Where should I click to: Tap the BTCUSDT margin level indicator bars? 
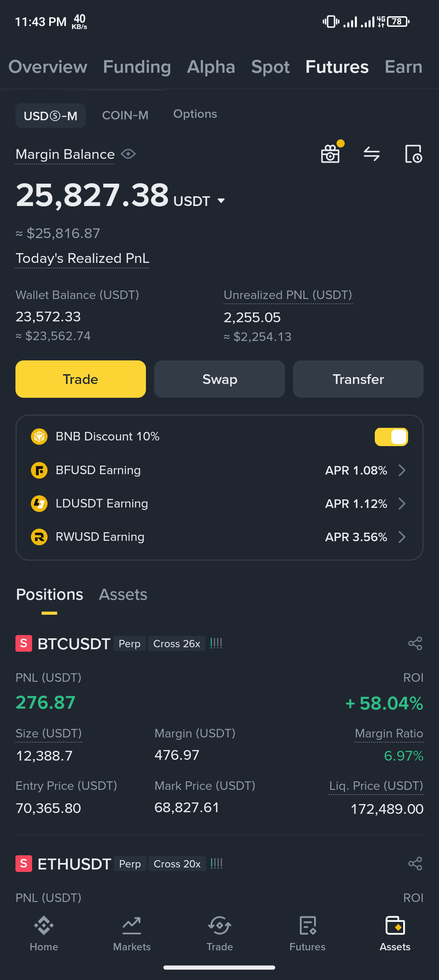click(x=216, y=644)
